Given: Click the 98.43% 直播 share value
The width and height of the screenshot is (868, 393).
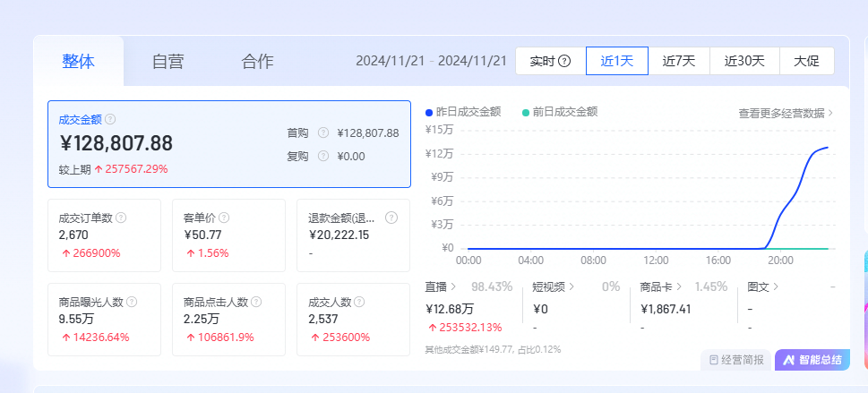Looking at the screenshot, I should (492, 286).
